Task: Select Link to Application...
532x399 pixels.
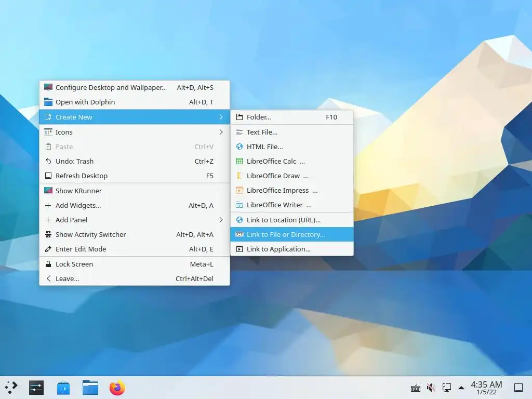Action: pyautogui.click(x=292, y=249)
